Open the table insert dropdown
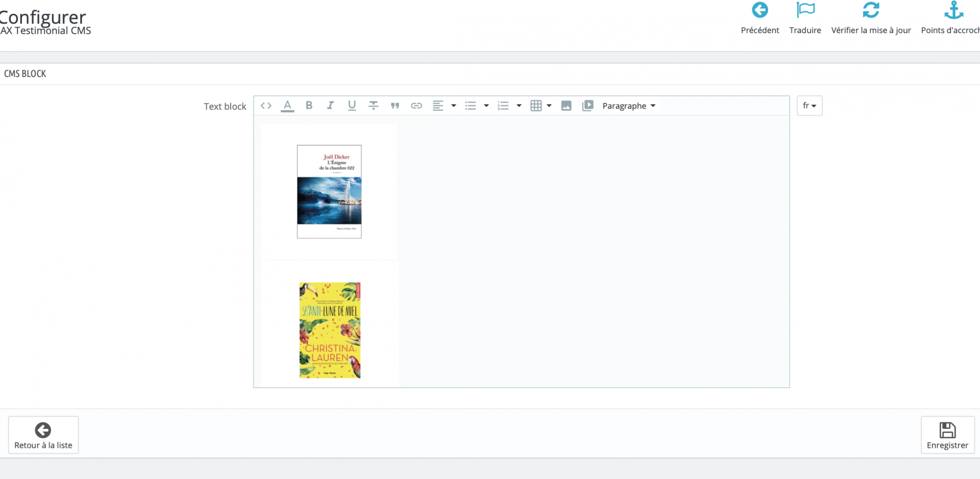 [541, 106]
